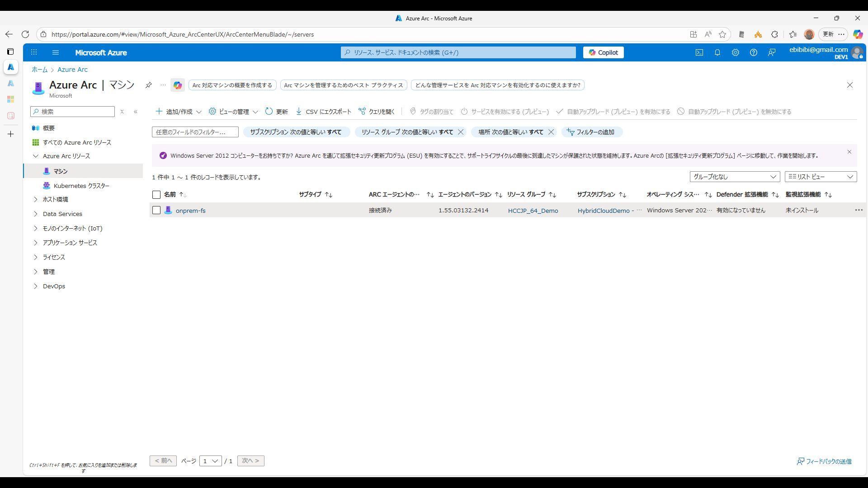Expand DevOps in the sidebar
868x488 pixels.
(x=36, y=286)
